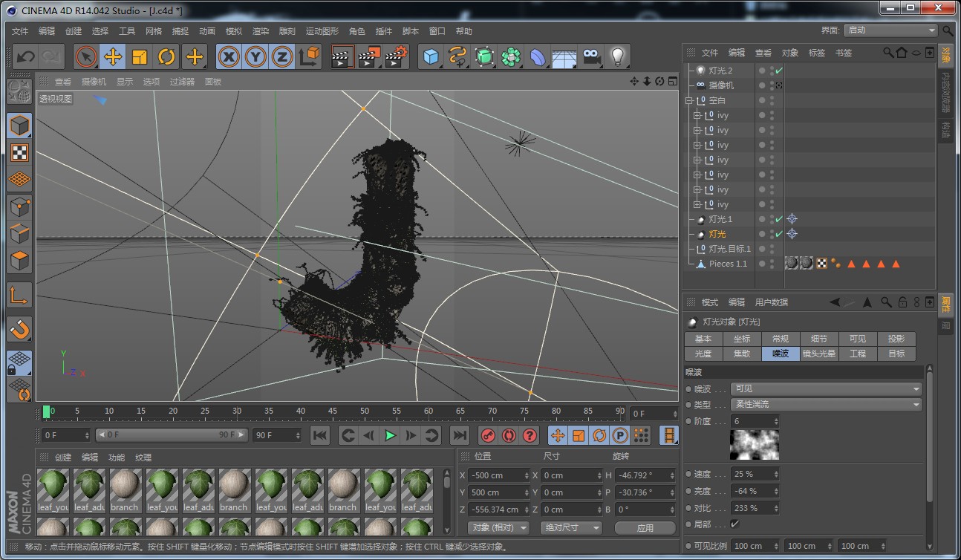Viewport: 961px width, 560px height.
Task: Activate the Move tool in toolbar
Action: tap(113, 56)
